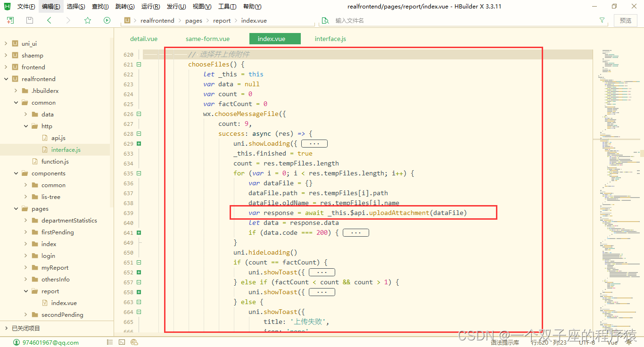Click report in the breadcrumb path

click(222, 20)
